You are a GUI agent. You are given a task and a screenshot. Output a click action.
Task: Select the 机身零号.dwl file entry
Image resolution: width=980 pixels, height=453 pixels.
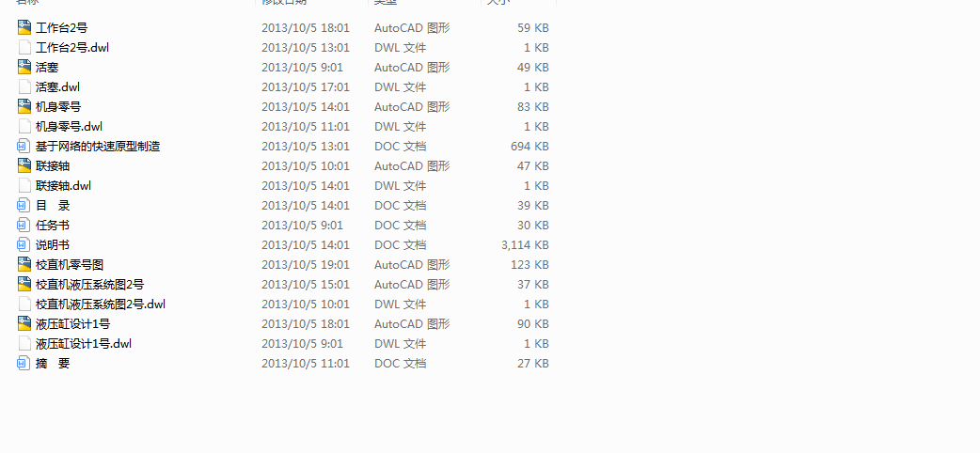pyautogui.click(x=69, y=127)
